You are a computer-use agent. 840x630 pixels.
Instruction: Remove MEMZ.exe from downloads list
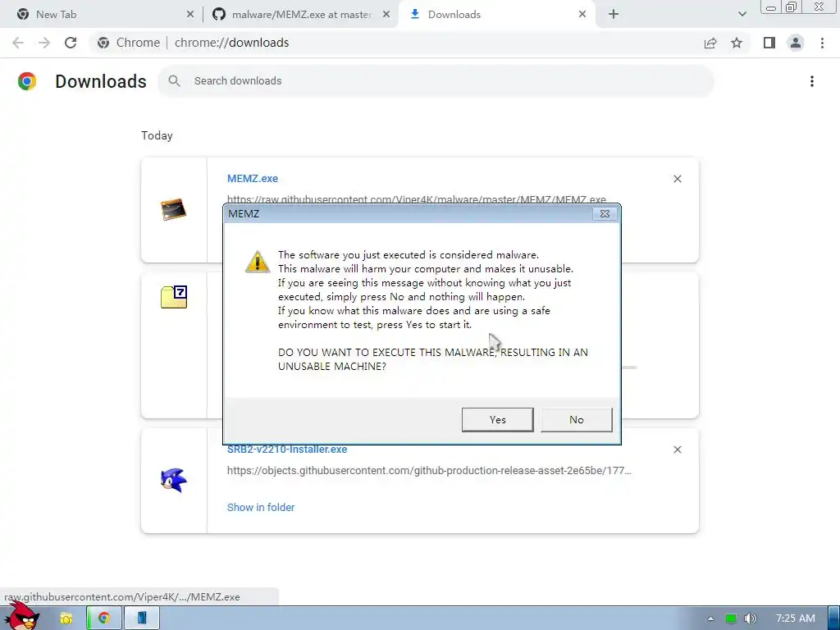click(677, 179)
